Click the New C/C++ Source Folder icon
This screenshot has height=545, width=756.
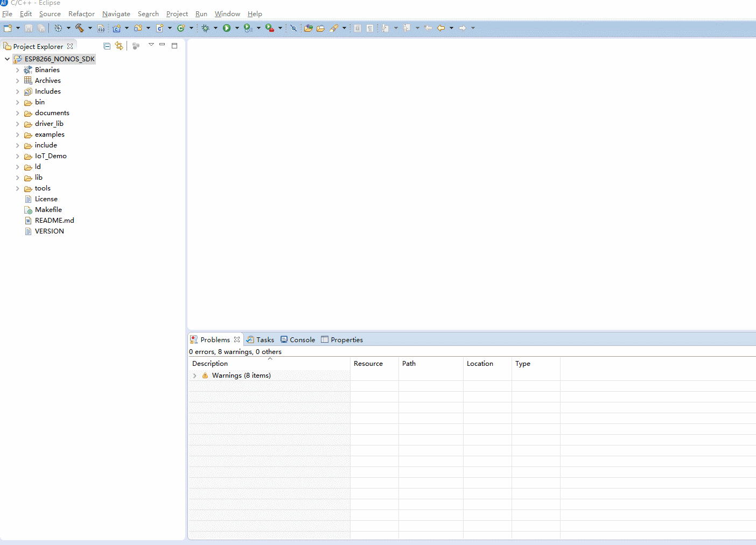[x=138, y=28]
